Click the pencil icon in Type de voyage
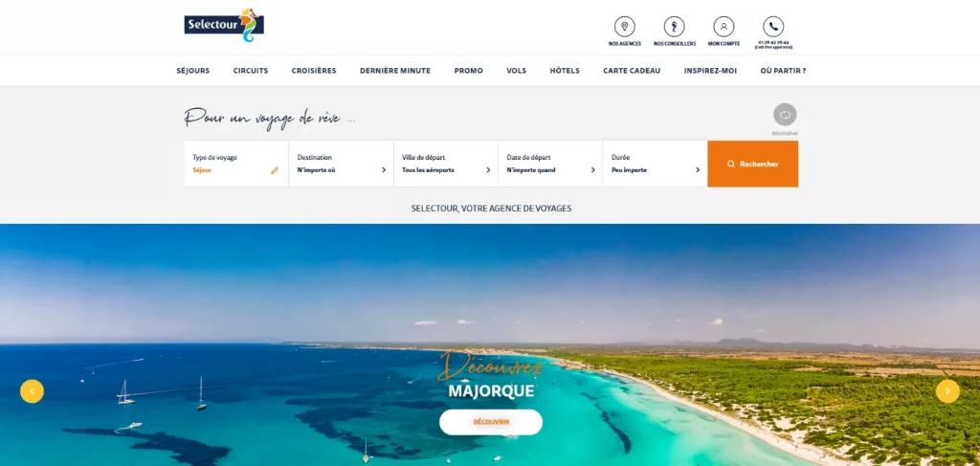This screenshot has width=980, height=466. coord(275,170)
